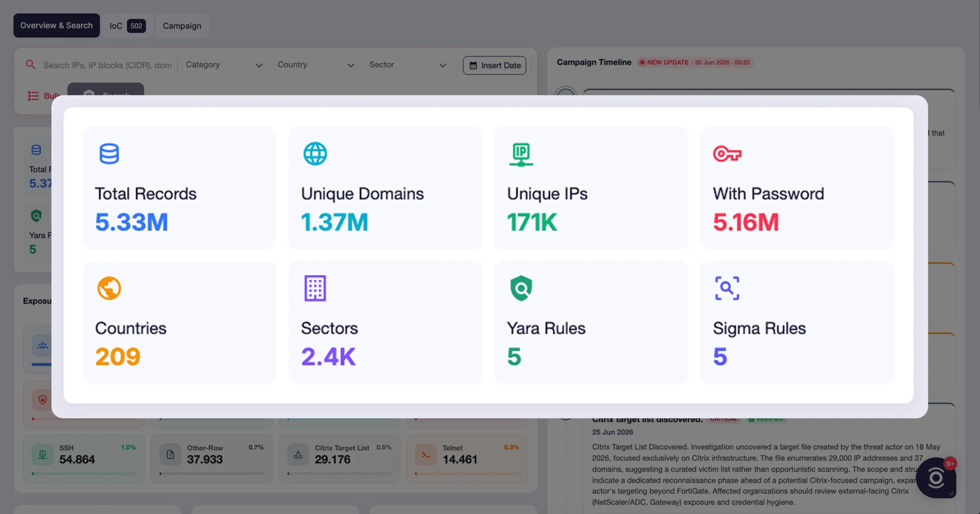Click the Citrix Target List 29.176 value
This screenshot has width=980, height=514.
click(332, 459)
